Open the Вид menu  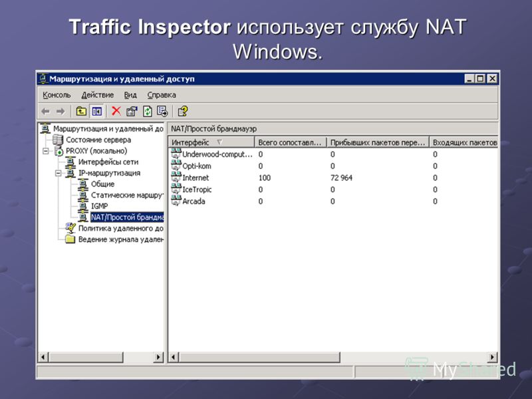click(x=130, y=94)
